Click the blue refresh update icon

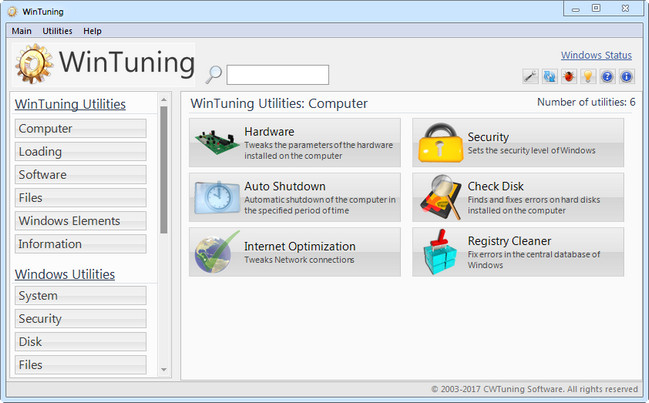[550, 77]
